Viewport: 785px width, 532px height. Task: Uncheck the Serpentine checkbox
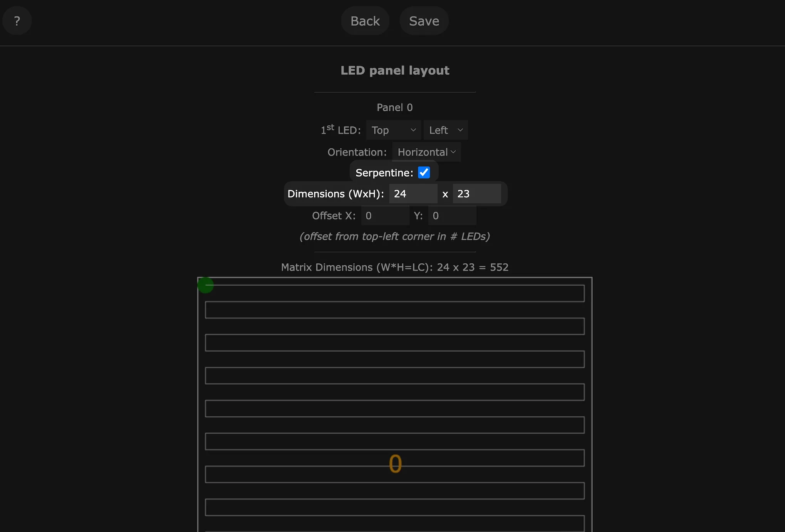tap(424, 172)
